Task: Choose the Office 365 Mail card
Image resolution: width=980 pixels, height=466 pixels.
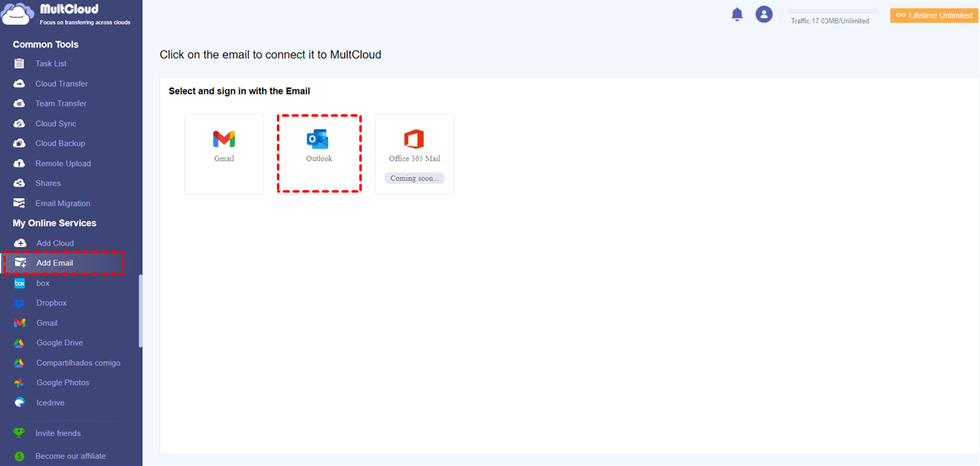Action: [x=414, y=153]
